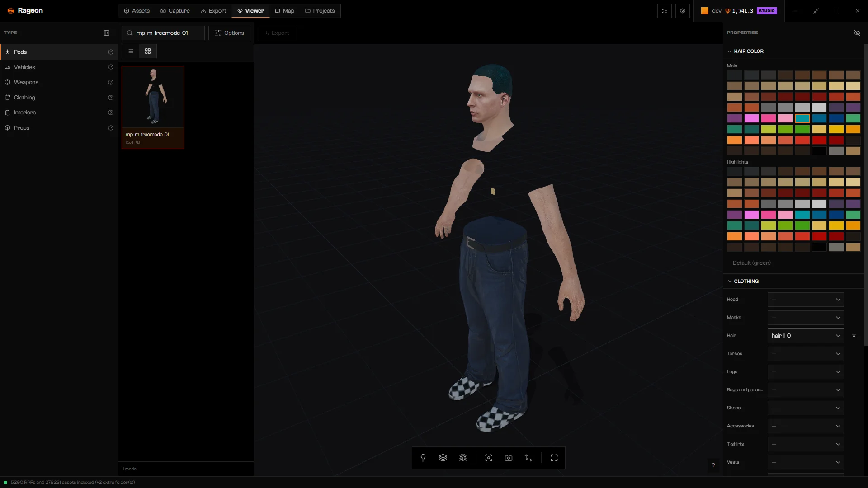Open the Head clothing dropdown
Screen dimensions: 868x488
pyautogui.click(x=806, y=300)
